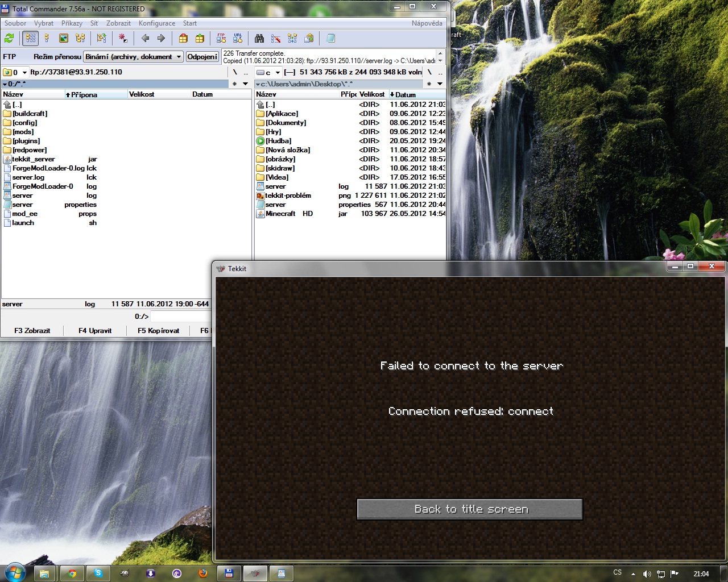The width and height of the screenshot is (728, 582).
Task: Open the Notepad toolbar icon
Action: (x=330, y=38)
